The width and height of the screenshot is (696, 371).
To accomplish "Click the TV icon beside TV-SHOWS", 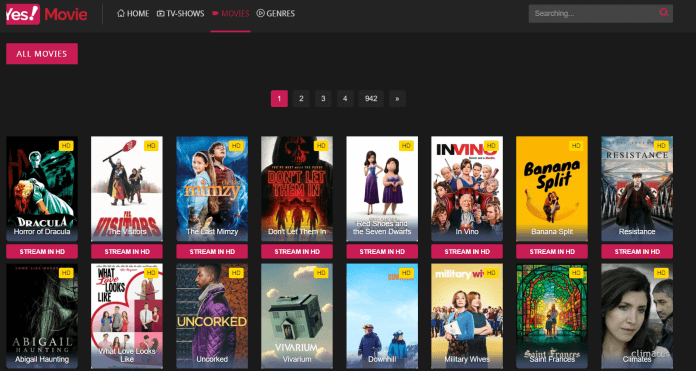I will coord(161,14).
